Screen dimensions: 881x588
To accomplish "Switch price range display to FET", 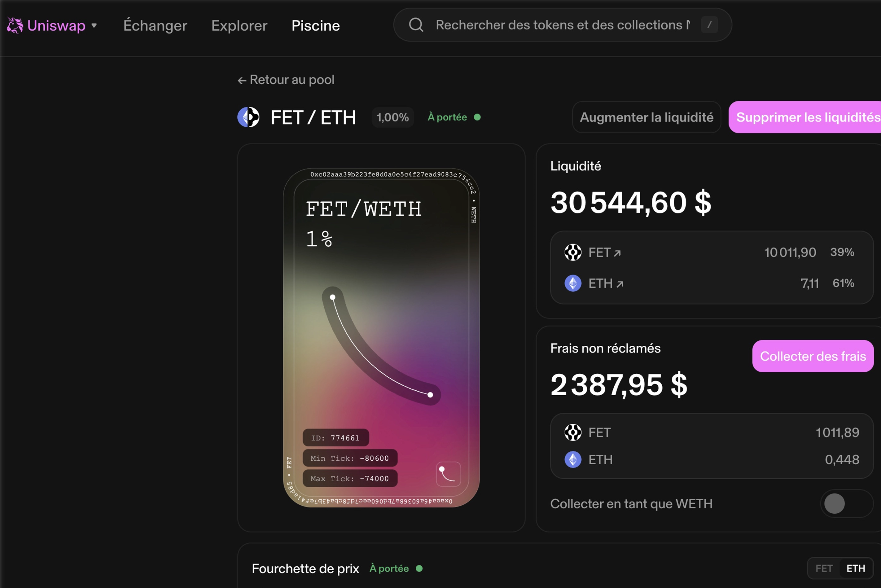I will 824,568.
